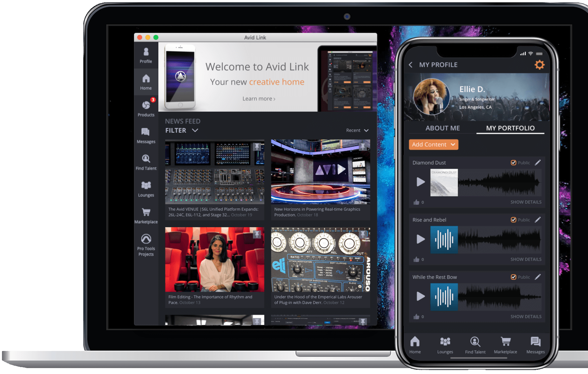This screenshot has height=374, width=588.
Task: Click the Ellie D. profile name
Action: point(472,89)
